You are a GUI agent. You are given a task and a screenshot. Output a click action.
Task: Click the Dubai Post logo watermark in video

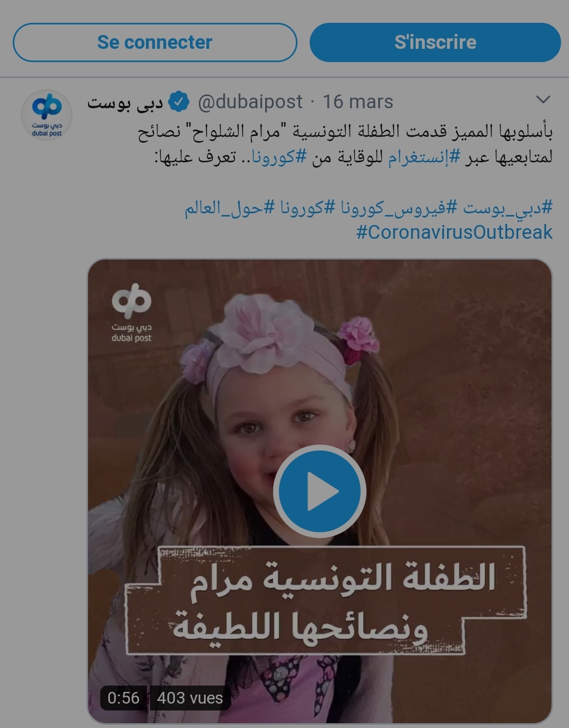point(132,313)
